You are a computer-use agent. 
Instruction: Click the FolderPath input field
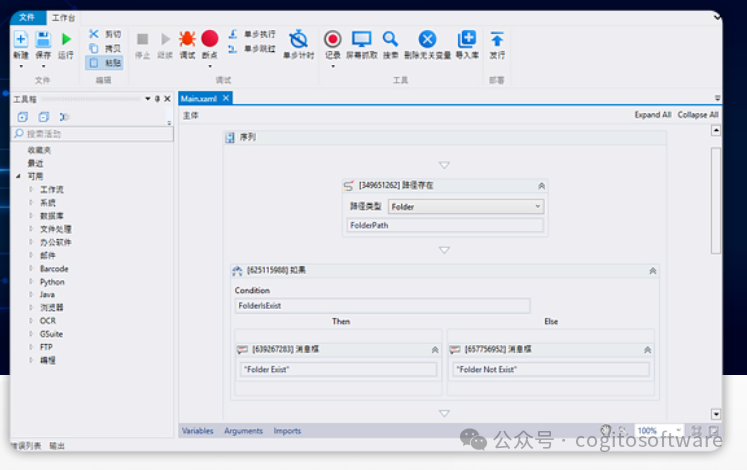445,225
